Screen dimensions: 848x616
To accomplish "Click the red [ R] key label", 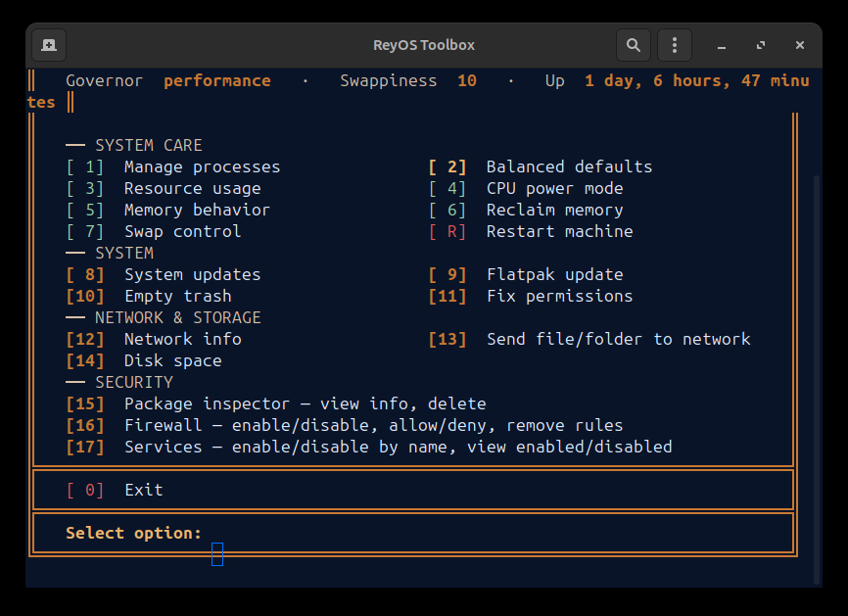I will coord(448,231).
